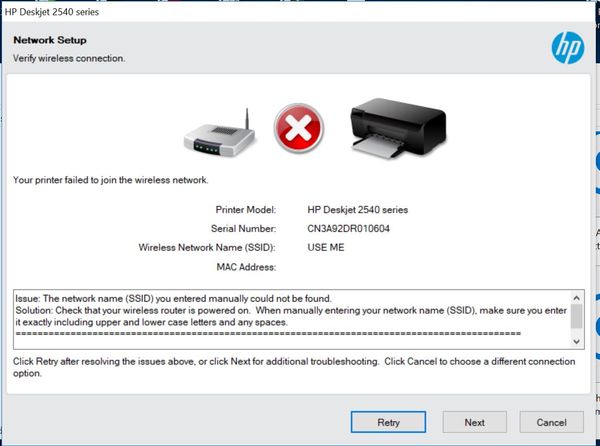Click the scrollbar thumb in the issue box
600x446 pixels.
576,316
